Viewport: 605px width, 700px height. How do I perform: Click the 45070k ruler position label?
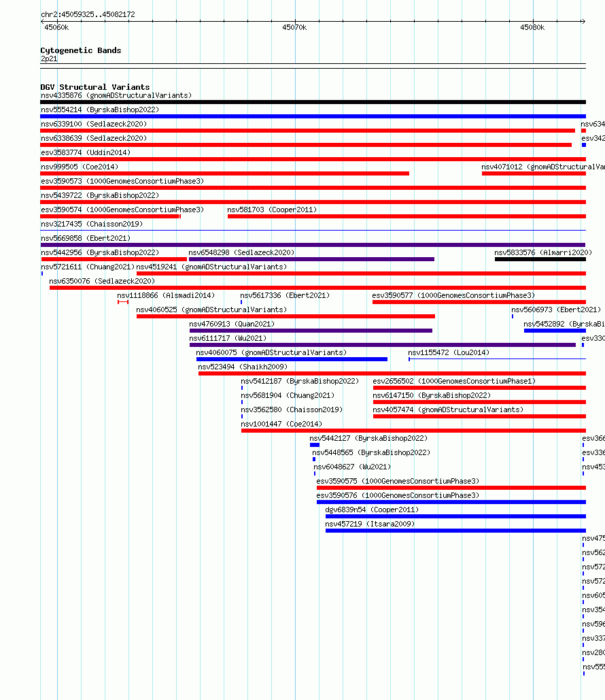click(294, 28)
